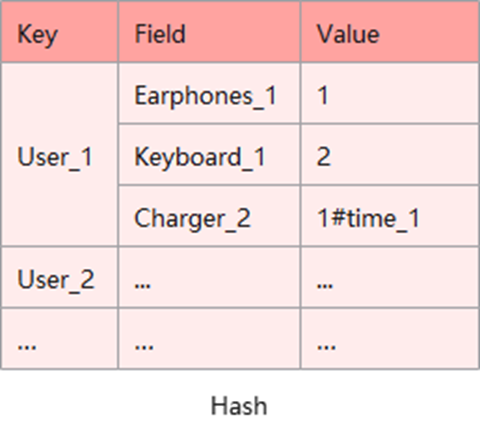480x437 pixels.
Task: Click the Key column header
Action: [x=60, y=32]
